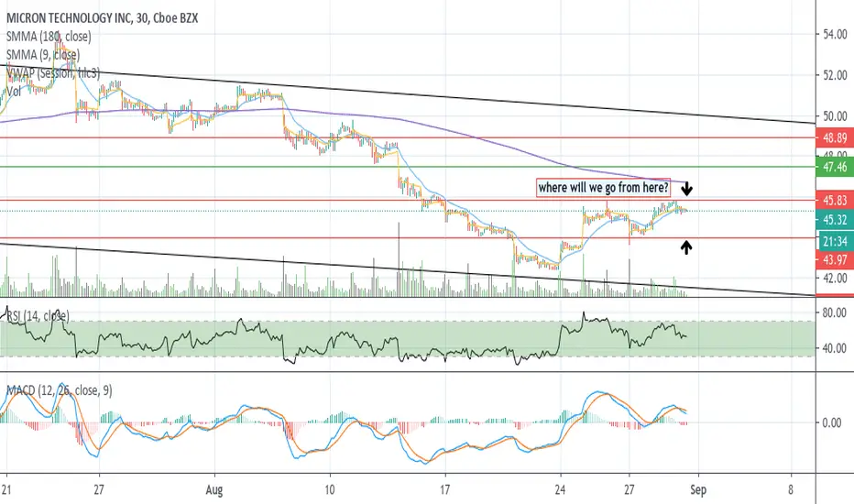The width and height of the screenshot is (854, 504).
Task: Click the Aug date on time axis
Action: coord(214,490)
